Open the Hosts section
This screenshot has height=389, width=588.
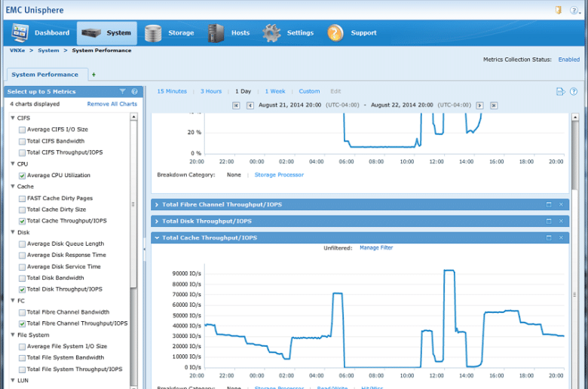[x=229, y=33]
